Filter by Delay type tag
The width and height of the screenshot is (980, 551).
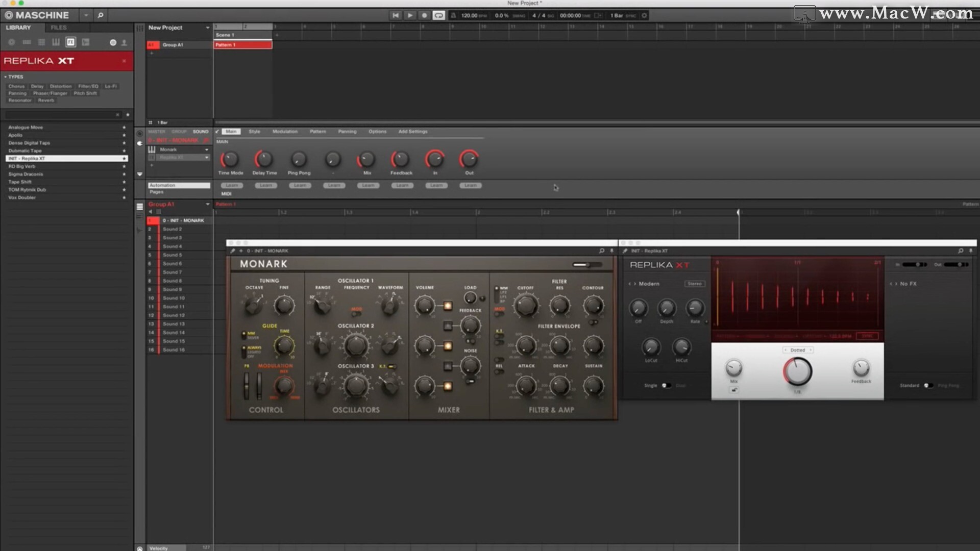click(37, 86)
